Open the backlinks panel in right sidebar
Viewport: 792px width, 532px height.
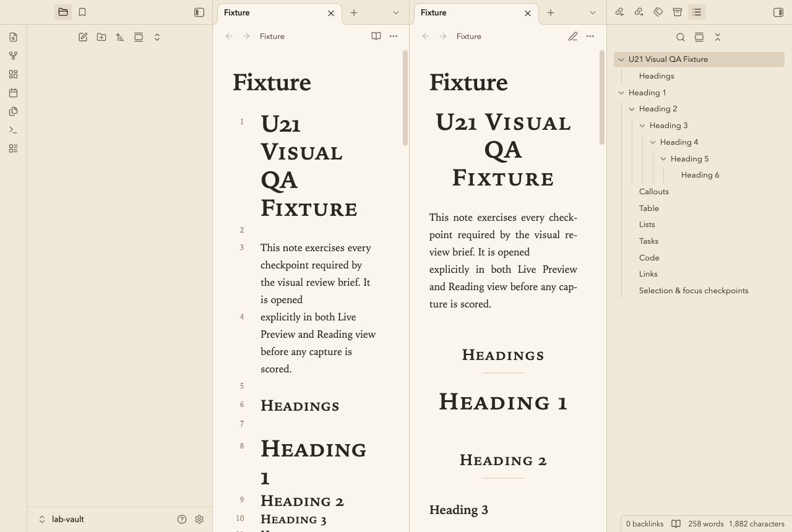pos(619,12)
